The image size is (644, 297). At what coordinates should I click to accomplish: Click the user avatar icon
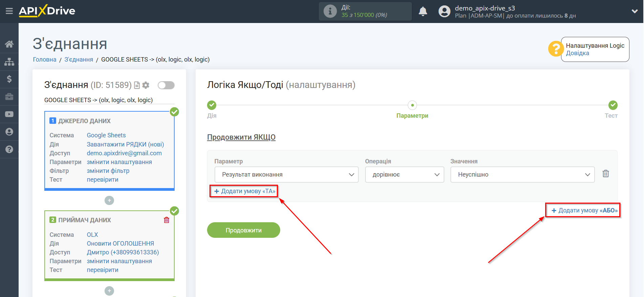(x=444, y=12)
